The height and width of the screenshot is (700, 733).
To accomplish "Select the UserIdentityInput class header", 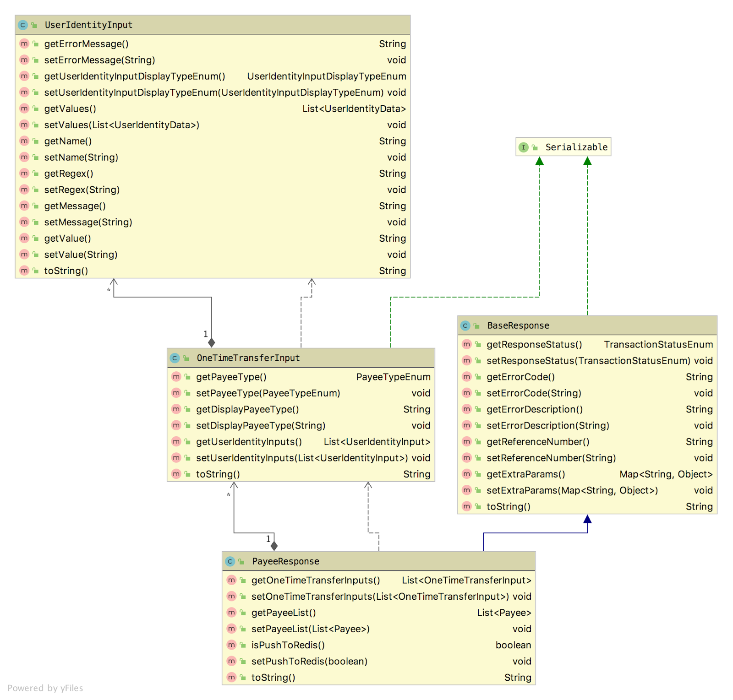I will pos(213,25).
